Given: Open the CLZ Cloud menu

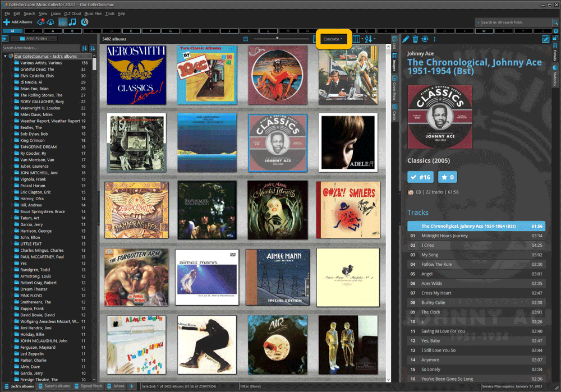Looking at the screenshot, I should [72, 13].
